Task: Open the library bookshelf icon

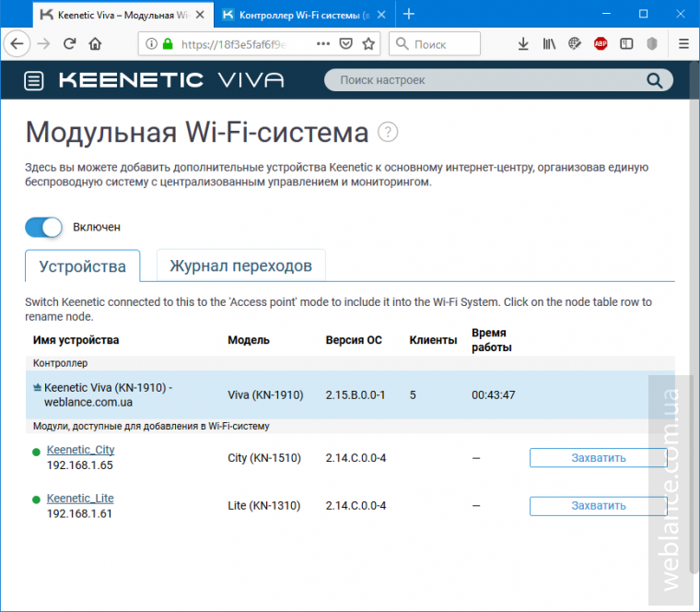Action: [549, 43]
